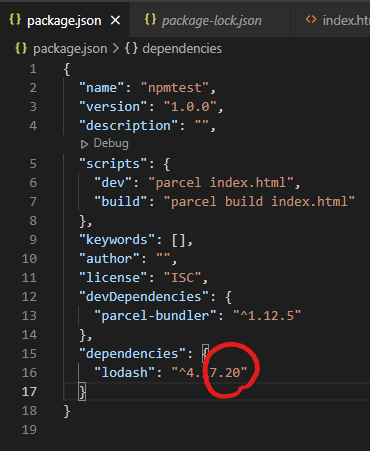Image resolution: width=370 pixels, height=451 pixels.
Task: Click the "keywords" key
Action: 117,240
